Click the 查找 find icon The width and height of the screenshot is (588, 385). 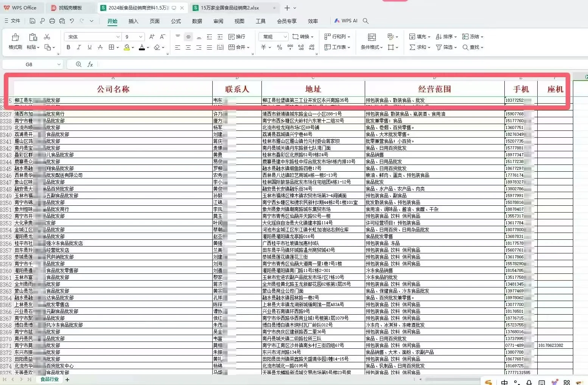[x=473, y=47]
